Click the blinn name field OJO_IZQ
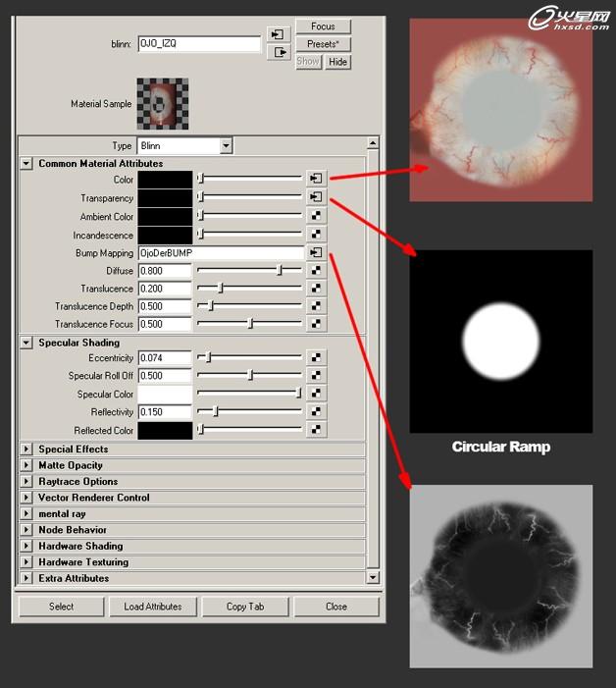Viewport: 616px width, 688px height. pos(199,44)
